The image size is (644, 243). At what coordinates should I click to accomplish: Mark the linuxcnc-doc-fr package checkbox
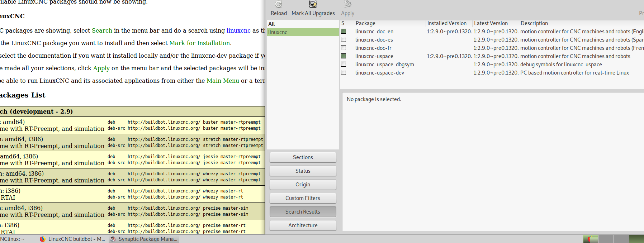344,48
